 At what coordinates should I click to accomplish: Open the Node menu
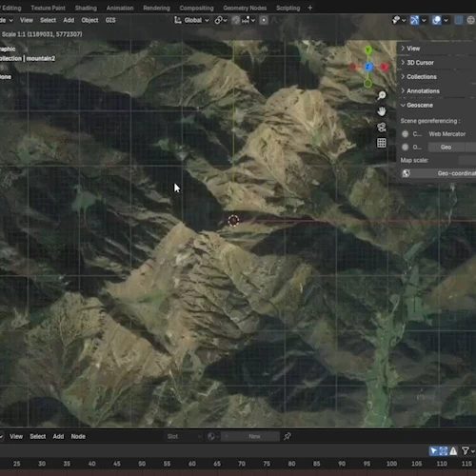coord(78,436)
